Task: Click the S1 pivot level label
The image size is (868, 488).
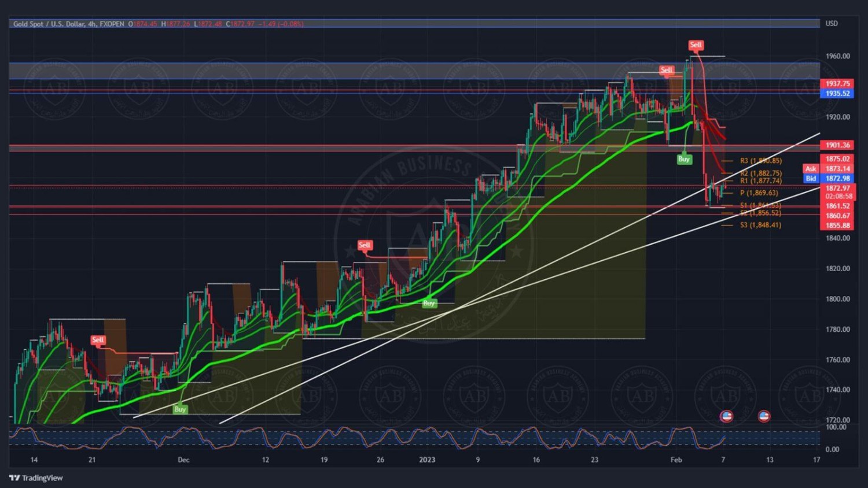Action: (x=760, y=205)
